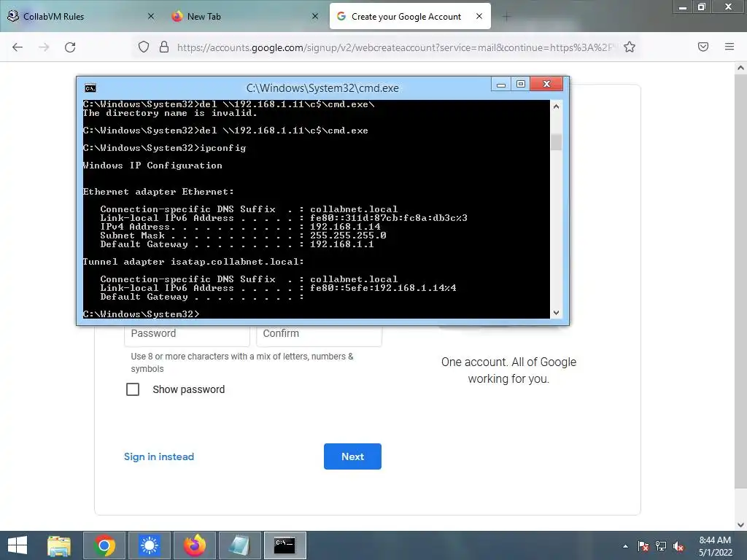Click 'The directory name is invalid.' text

(x=170, y=113)
